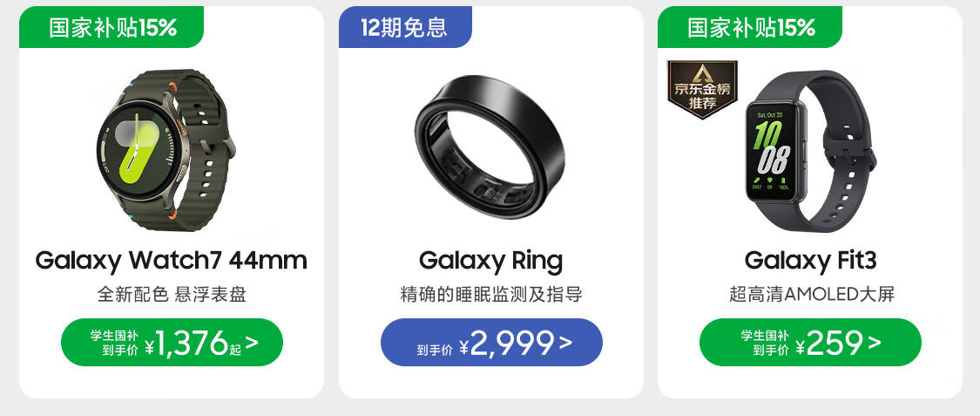Click the Galaxy Fit3 title

810,260
